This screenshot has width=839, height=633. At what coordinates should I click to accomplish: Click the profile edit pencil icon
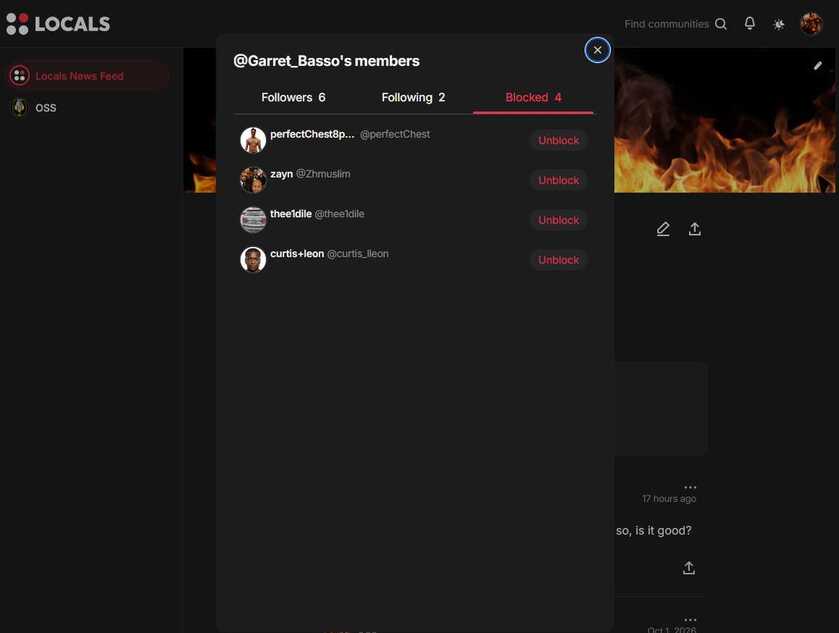pos(663,229)
